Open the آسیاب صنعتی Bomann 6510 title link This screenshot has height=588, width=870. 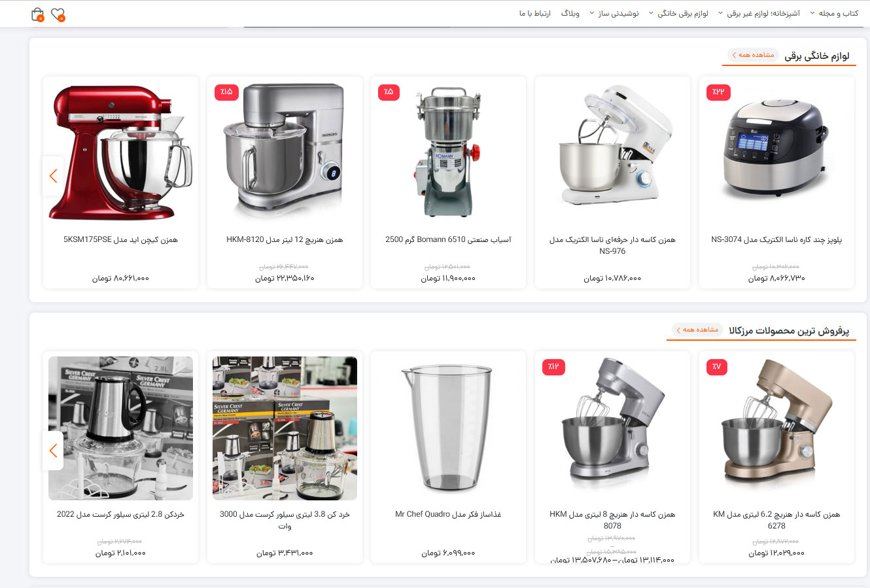[448, 239]
